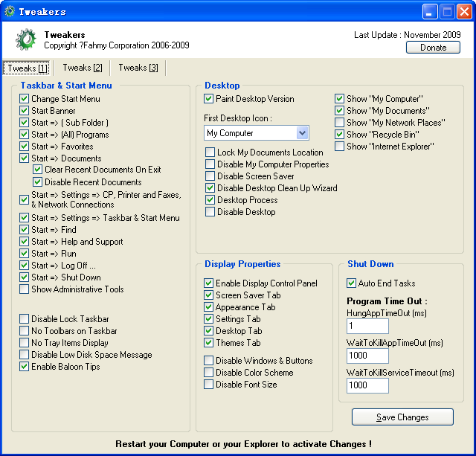Screen dimensions: 476x456
Task: Toggle Enable Display Control Panel checkbox
Action: [x=208, y=283]
